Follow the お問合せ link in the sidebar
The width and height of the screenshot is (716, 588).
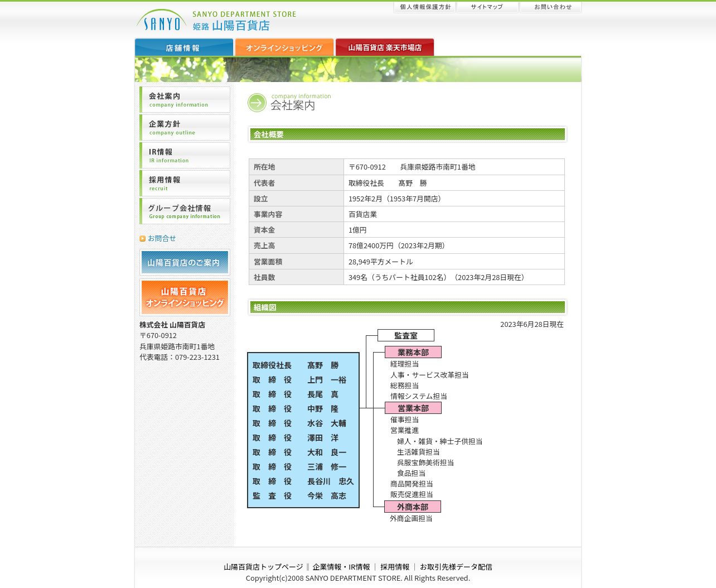pos(162,239)
